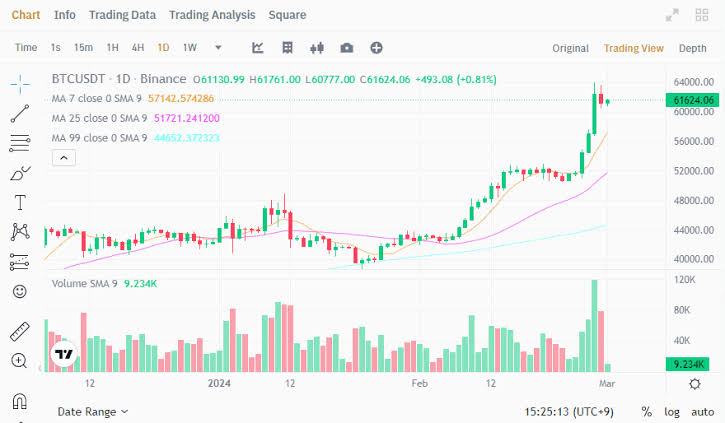Switch to the Trading Data tab

122,15
